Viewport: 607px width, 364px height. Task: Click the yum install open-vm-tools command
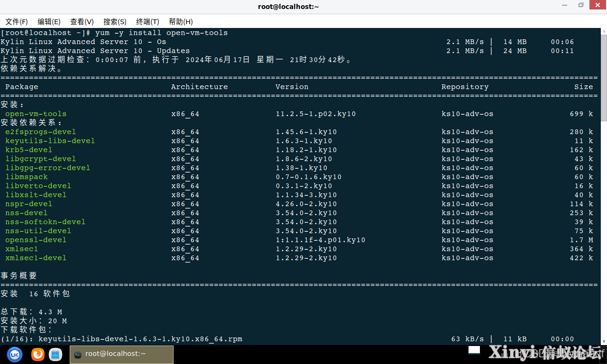point(161,33)
